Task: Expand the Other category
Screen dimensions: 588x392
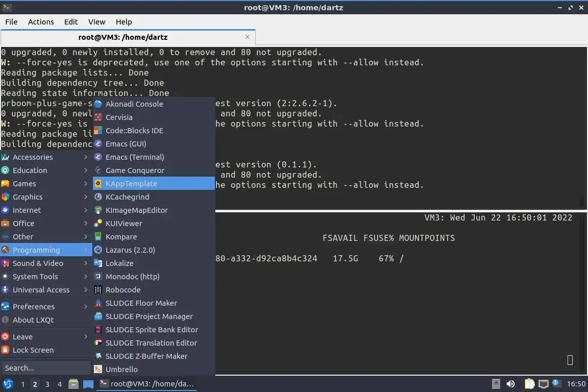Action: pyautogui.click(x=46, y=237)
